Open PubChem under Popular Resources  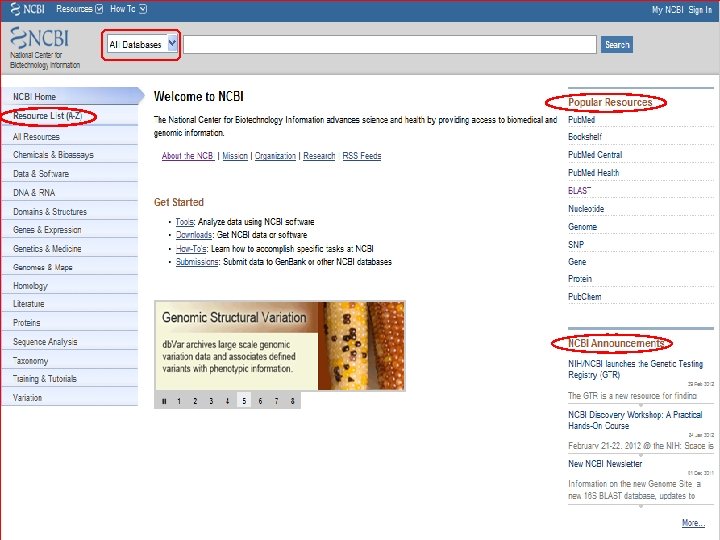pos(585,297)
